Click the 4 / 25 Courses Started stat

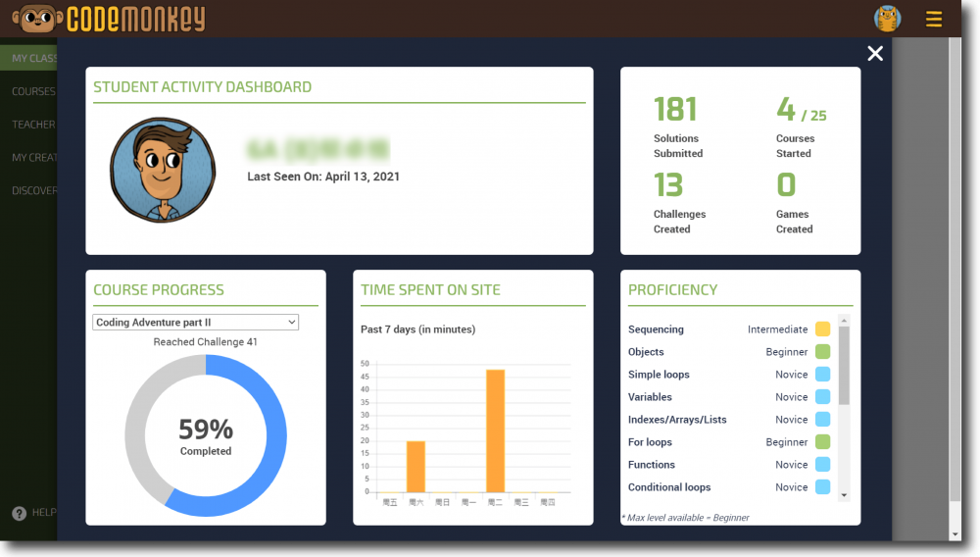coord(802,127)
